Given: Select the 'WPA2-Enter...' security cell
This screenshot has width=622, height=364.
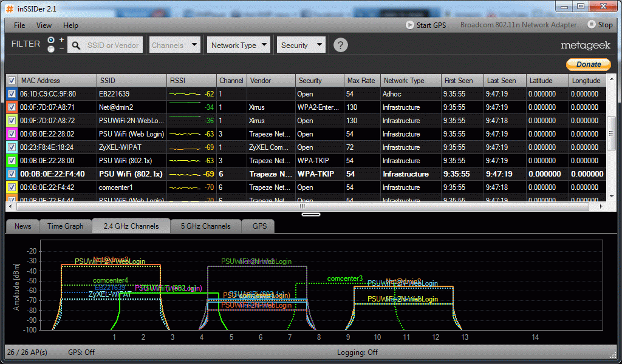Looking at the screenshot, I should (x=318, y=107).
